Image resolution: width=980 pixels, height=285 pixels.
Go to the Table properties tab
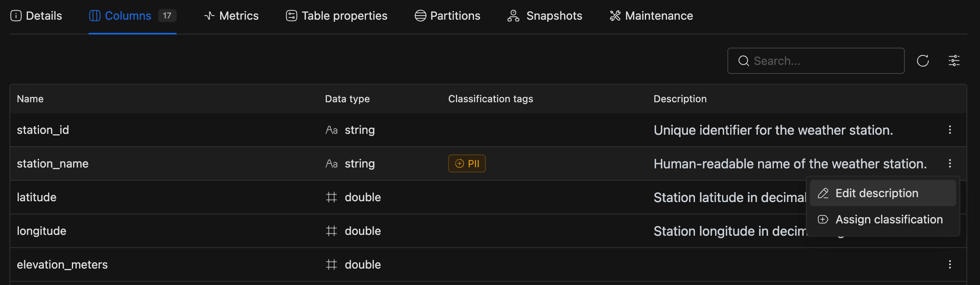(336, 16)
